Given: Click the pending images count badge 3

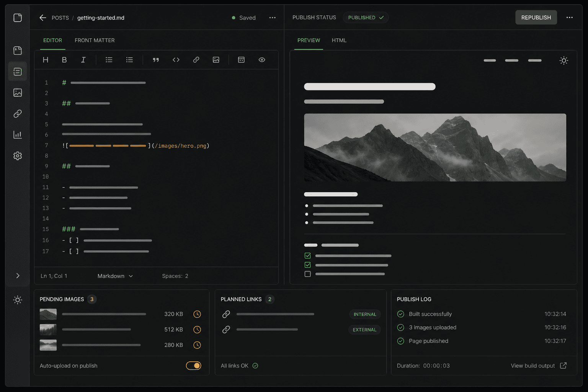Looking at the screenshot, I should (x=92, y=299).
